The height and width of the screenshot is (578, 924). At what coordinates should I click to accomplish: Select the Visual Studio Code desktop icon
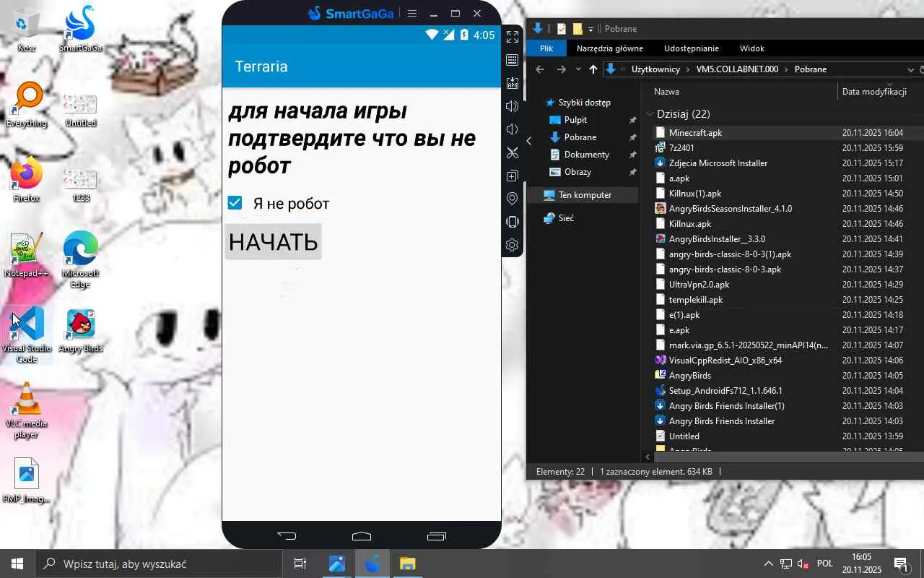coord(27,335)
